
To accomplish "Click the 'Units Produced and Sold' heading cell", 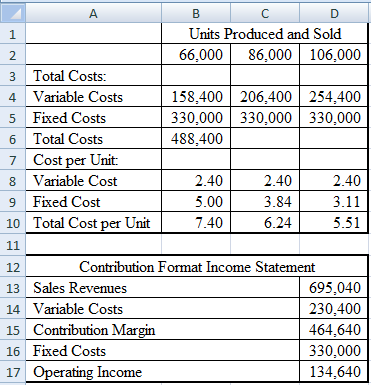I will tap(265, 34).
